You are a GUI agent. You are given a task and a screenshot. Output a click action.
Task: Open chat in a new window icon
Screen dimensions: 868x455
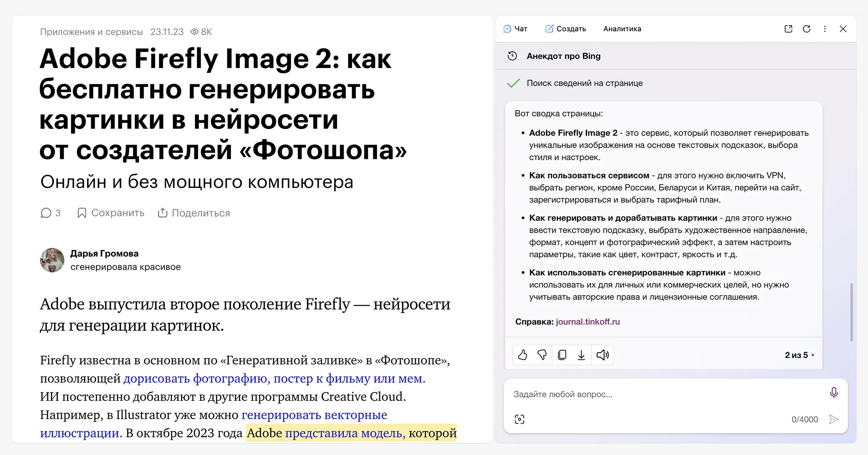coord(788,29)
